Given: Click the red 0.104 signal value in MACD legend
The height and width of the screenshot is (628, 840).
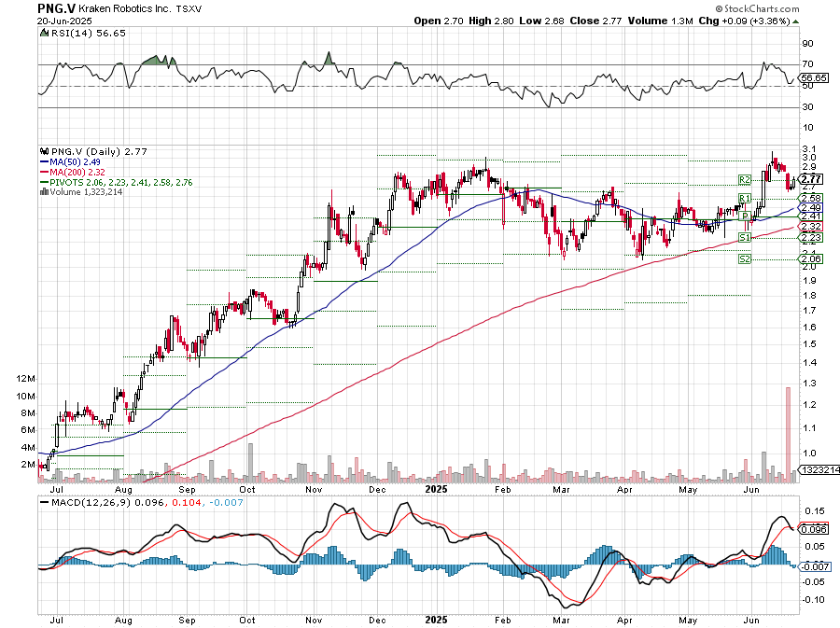Looking at the screenshot, I should (x=187, y=503).
